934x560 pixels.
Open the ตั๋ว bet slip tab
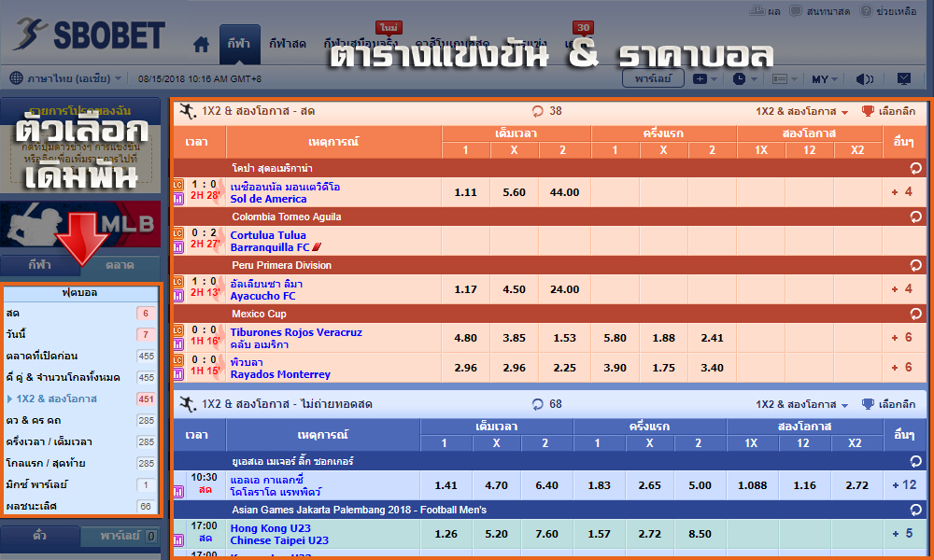click(40, 536)
